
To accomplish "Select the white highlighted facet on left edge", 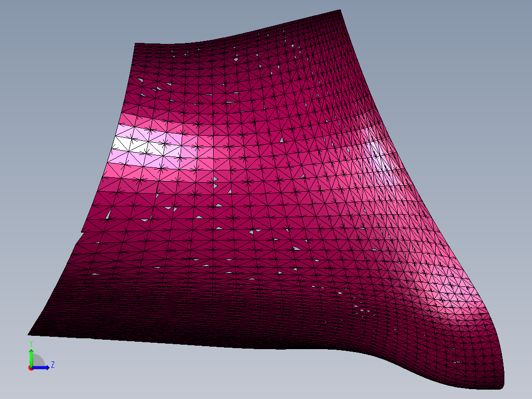I will pos(124,143).
